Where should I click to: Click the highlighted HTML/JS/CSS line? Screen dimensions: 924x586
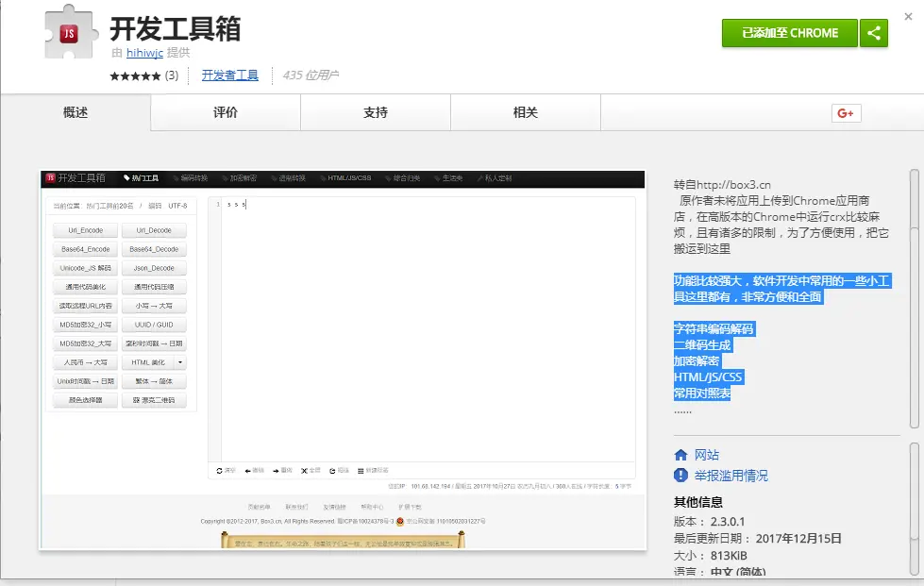pos(708,377)
